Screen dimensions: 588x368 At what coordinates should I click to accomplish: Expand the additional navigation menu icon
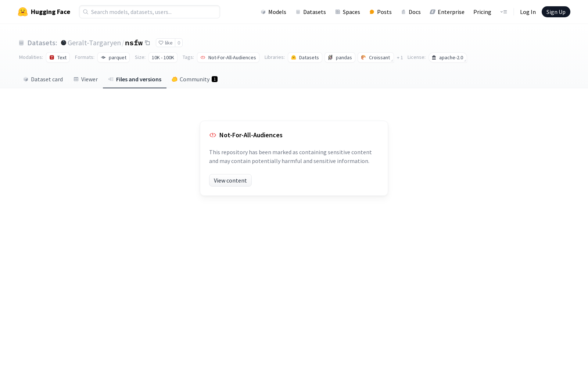coord(503,12)
